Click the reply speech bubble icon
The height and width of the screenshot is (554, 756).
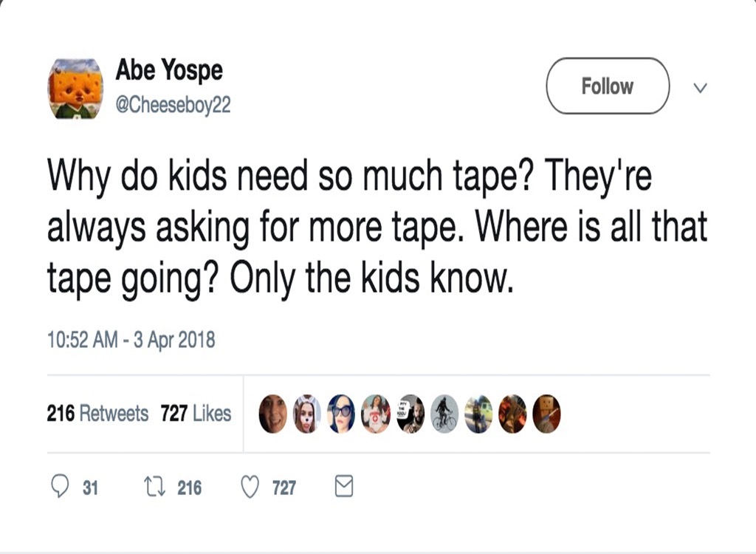click(x=59, y=486)
